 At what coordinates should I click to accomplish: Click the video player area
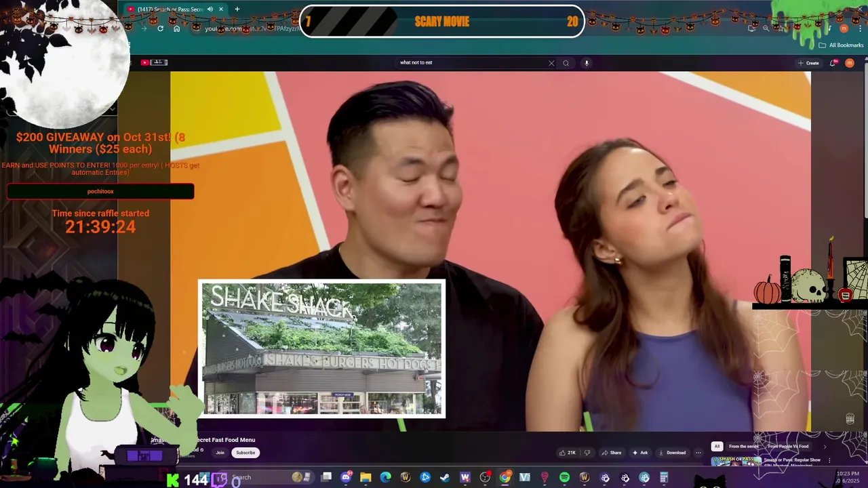490,251
